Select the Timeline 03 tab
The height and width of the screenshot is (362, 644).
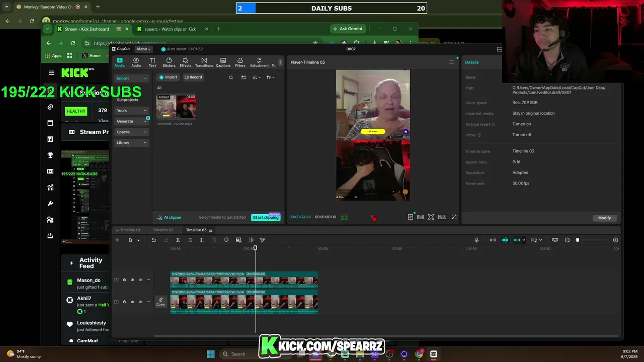pyautogui.click(x=196, y=230)
